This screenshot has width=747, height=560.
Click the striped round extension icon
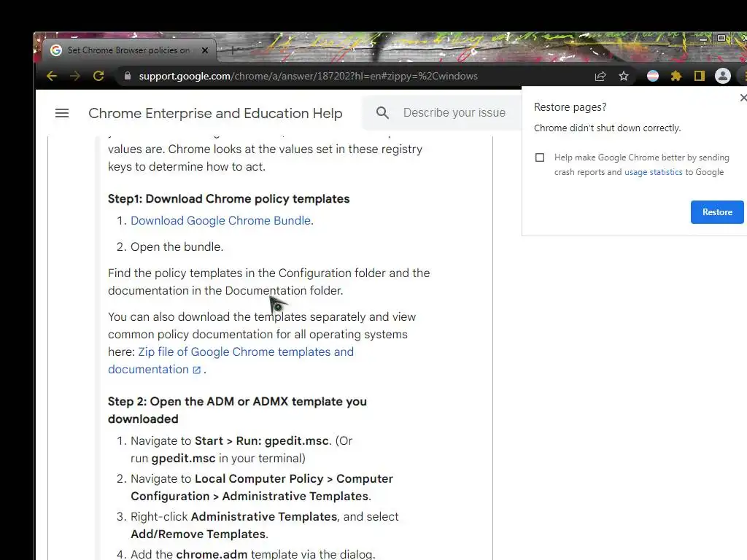pos(653,76)
